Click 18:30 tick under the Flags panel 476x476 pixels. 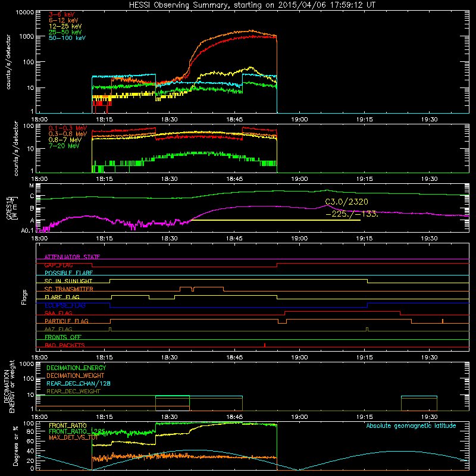click(x=170, y=358)
